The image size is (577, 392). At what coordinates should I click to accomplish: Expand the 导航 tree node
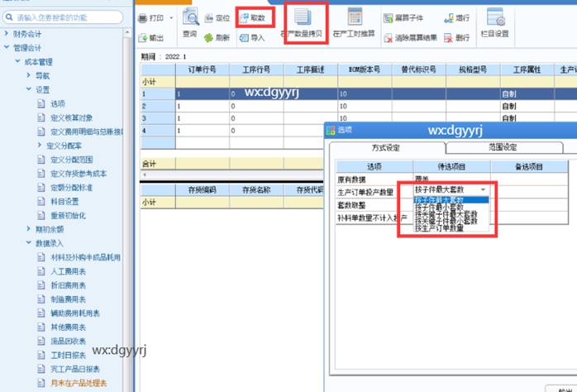tap(28, 75)
